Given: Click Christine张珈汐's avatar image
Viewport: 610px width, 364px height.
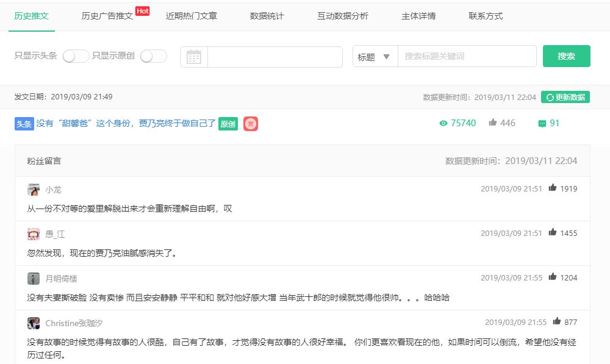Looking at the screenshot, I should point(34,323).
